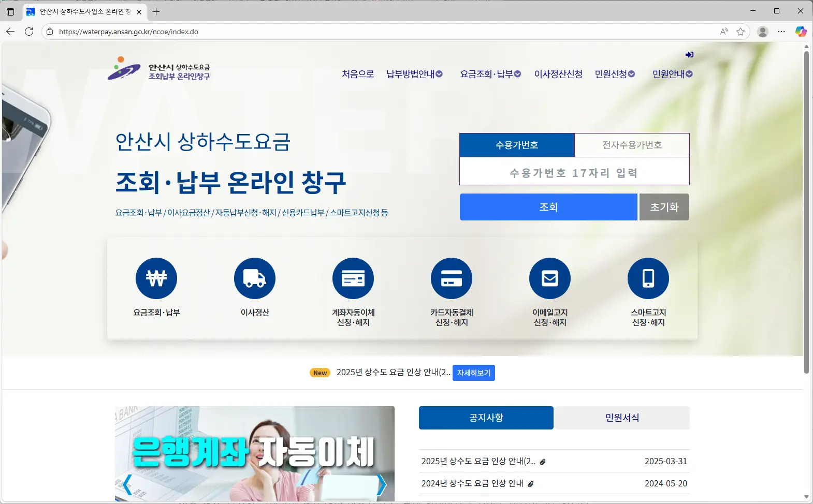Switch to the 공지사항 tab

[486, 418]
